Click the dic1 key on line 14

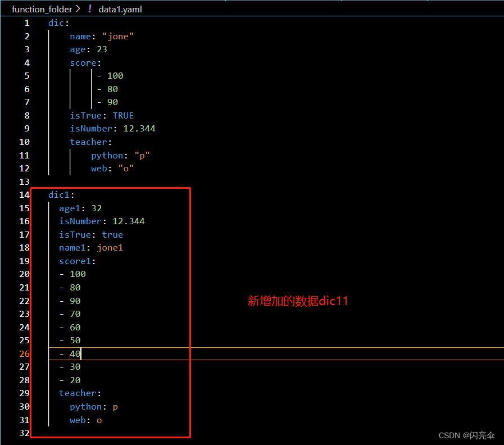(x=59, y=194)
